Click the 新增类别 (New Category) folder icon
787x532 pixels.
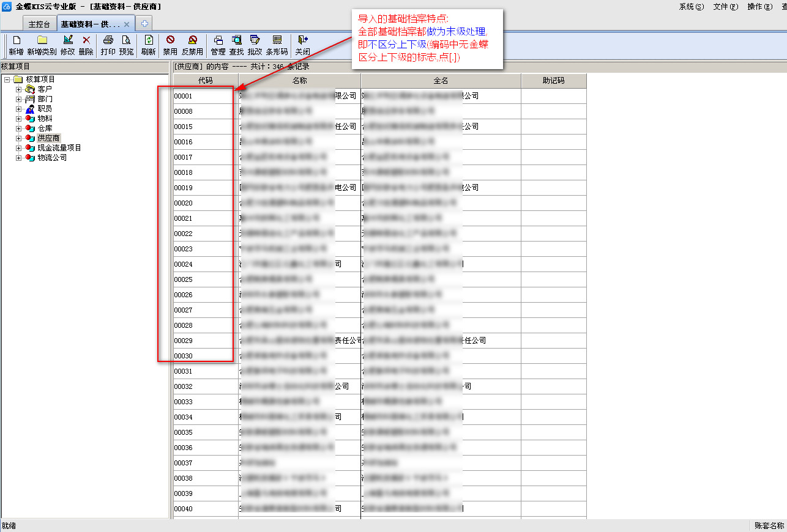[x=42, y=40]
